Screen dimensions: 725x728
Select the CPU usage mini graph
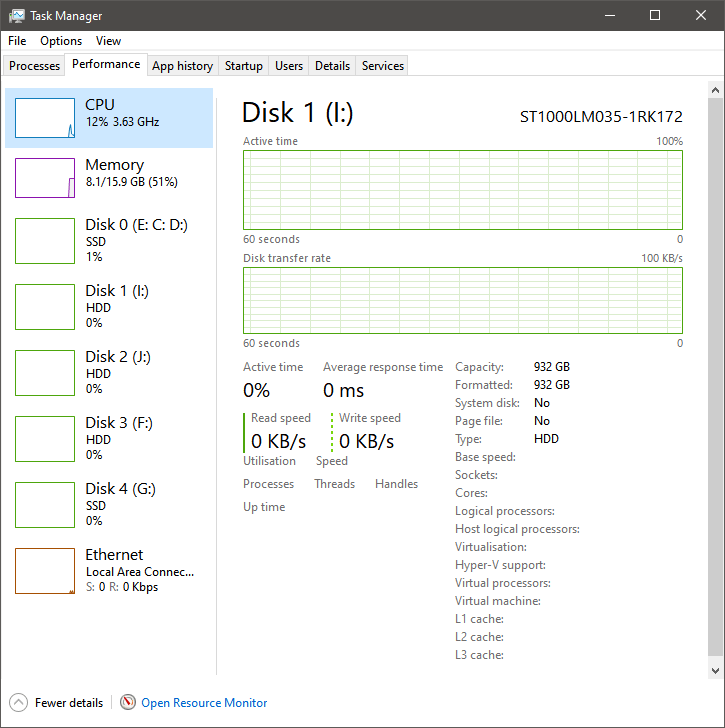(x=45, y=118)
